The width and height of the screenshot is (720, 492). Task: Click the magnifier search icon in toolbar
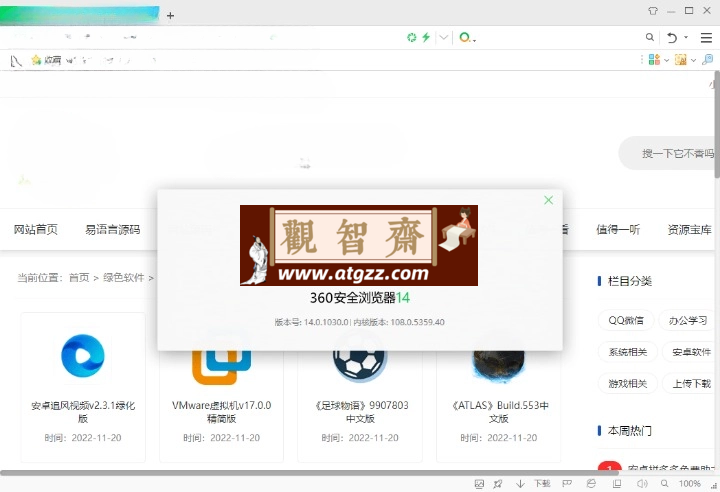(x=649, y=37)
